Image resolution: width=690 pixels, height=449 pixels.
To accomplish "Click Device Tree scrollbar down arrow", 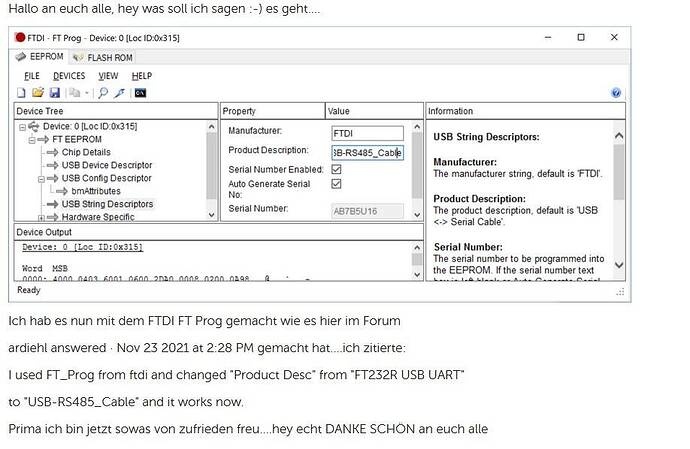I will pos(211,215).
